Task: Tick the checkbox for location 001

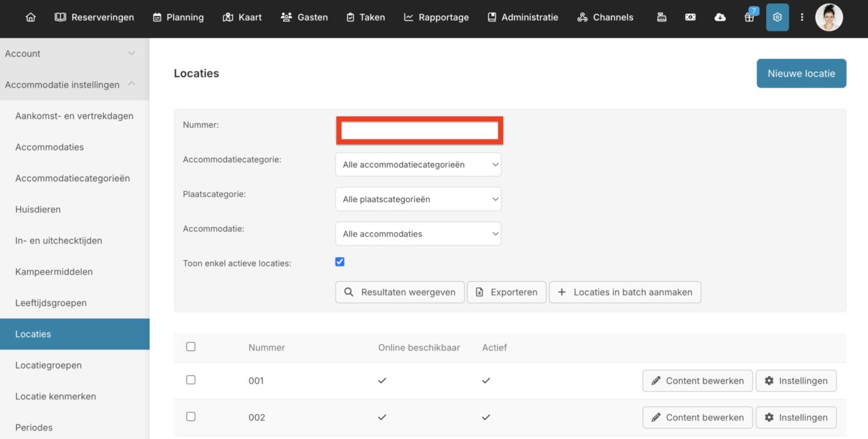Action: (191, 380)
